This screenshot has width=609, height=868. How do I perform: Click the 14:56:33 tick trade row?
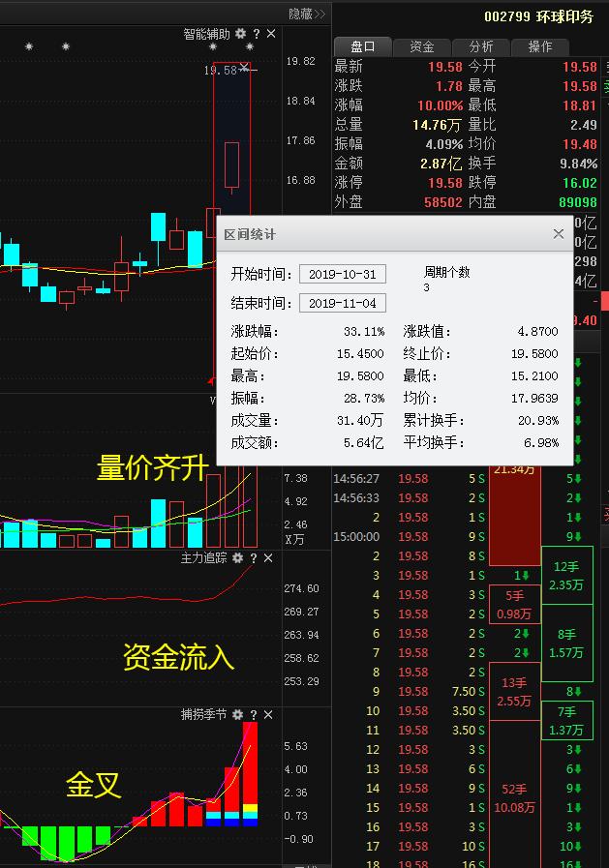(410, 498)
